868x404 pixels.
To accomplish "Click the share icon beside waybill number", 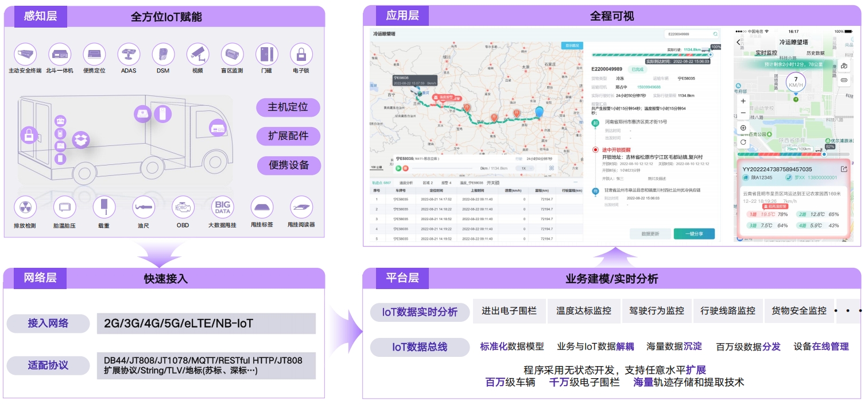I will tap(843, 169).
